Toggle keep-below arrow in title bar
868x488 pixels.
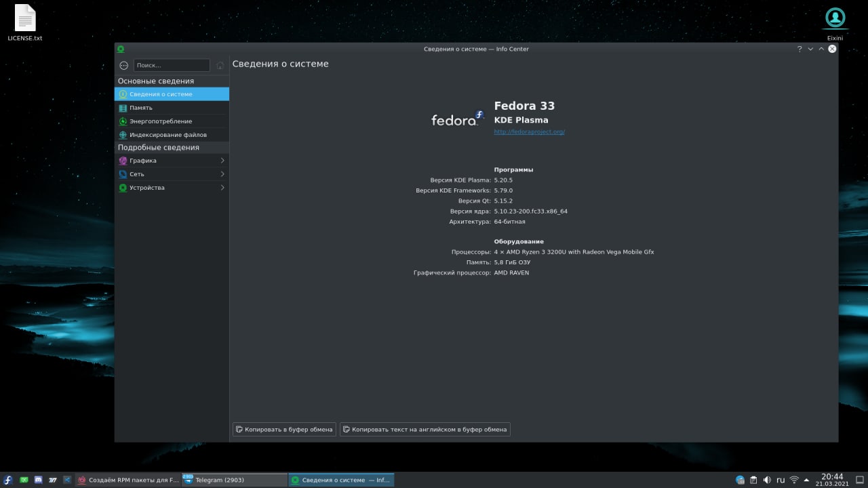tap(810, 49)
